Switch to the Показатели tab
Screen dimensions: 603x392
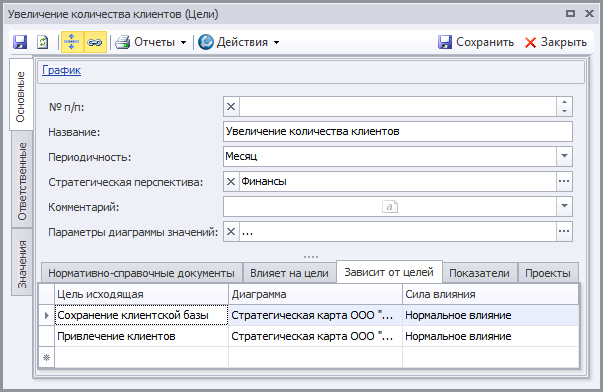tap(479, 273)
